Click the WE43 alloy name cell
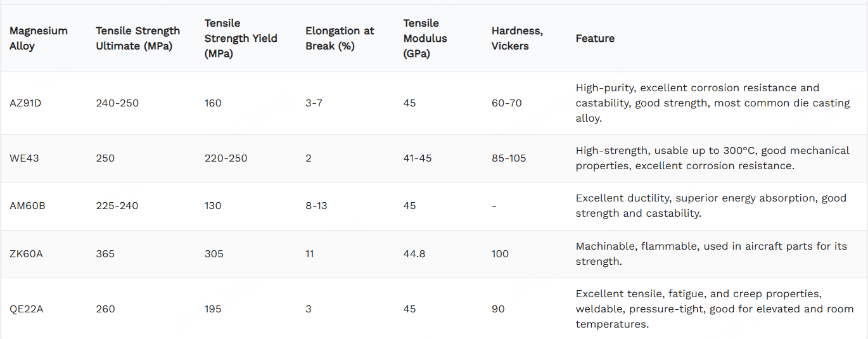 point(24,158)
